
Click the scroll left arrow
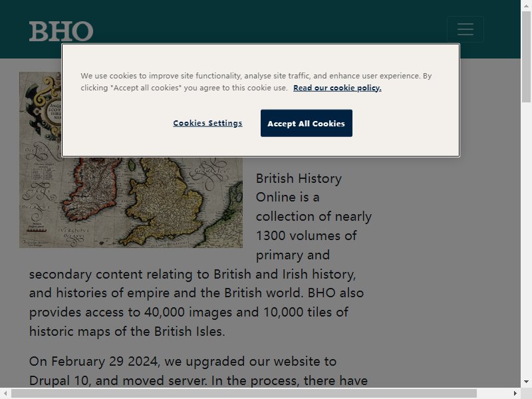(5, 394)
